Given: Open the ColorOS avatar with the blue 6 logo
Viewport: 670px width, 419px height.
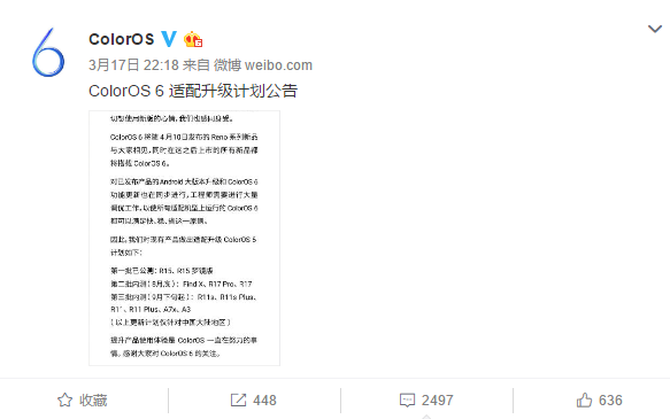Looking at the screenshot, I should point(48,52).
